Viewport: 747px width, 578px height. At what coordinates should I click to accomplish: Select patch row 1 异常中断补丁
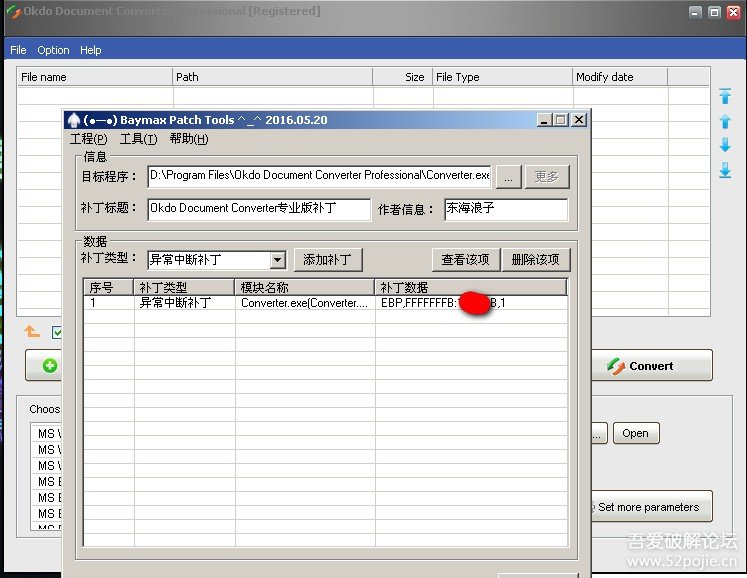tap(325, 303)
